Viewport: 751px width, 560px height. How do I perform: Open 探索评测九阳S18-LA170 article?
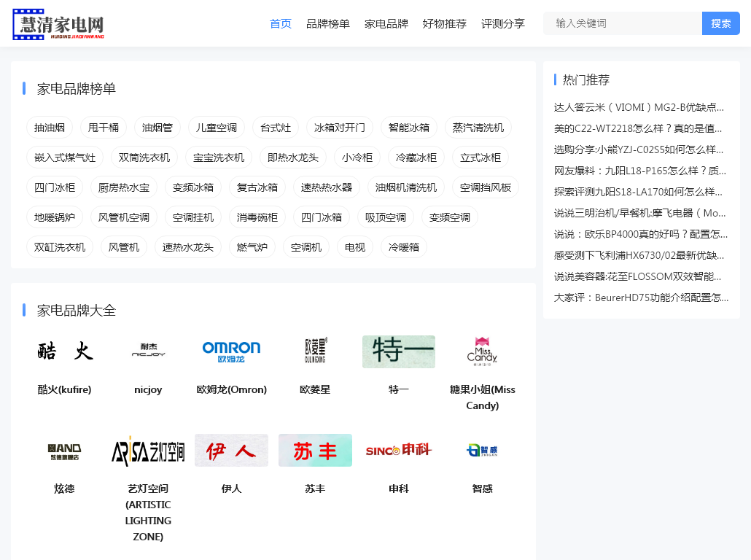[x=639, y=192]
